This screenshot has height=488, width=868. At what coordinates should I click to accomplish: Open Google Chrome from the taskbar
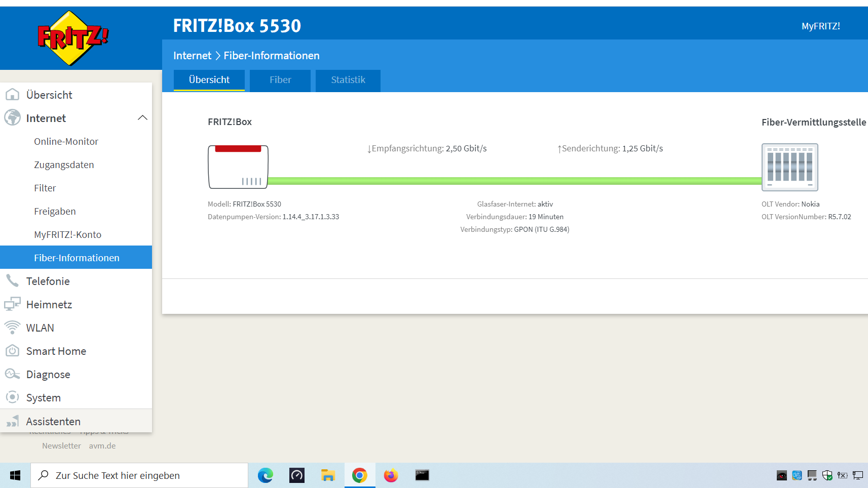[x=360, y=475]
